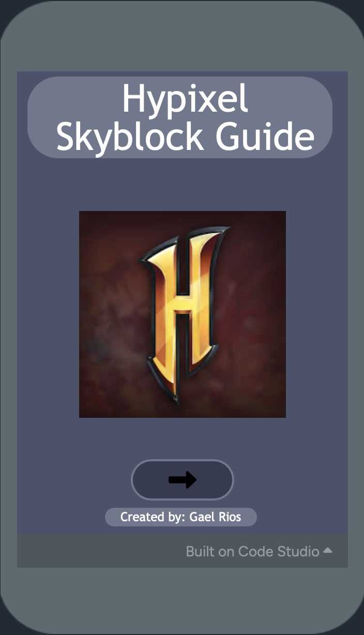364x635 pixels.
Task: Tap the rounded next-page button
Action: 183,480
